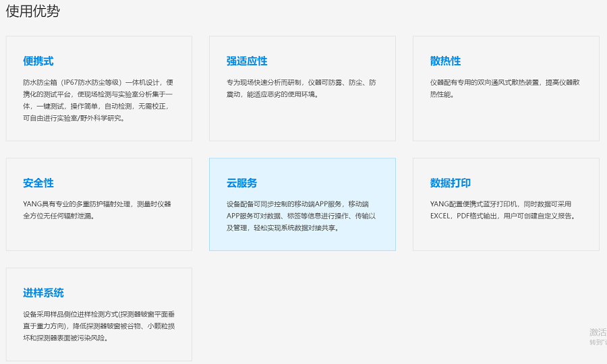The image size is (607, 364).
Task: Open the highlighted 云服务 card title
Action: tap(241, 183)
